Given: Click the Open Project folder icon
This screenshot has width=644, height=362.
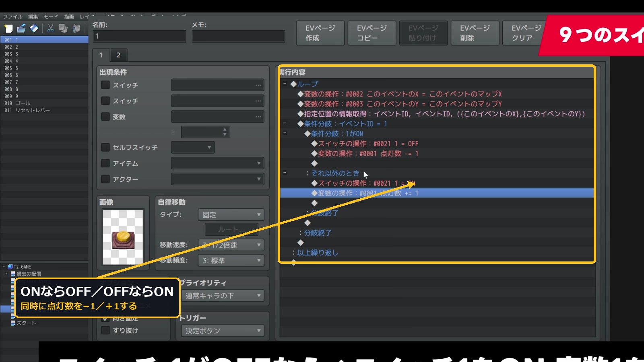Looking at the screenshot, I should click(x=21, y=28).
